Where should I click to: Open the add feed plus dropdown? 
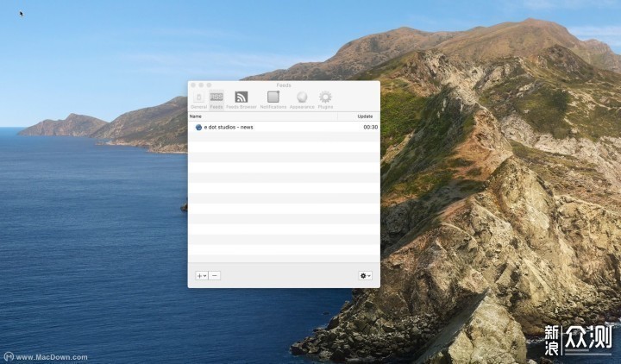pos(202,276)
